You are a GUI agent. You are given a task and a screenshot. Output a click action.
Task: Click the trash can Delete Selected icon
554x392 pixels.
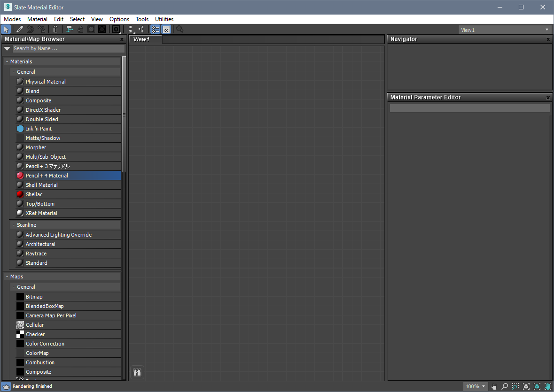55,30
